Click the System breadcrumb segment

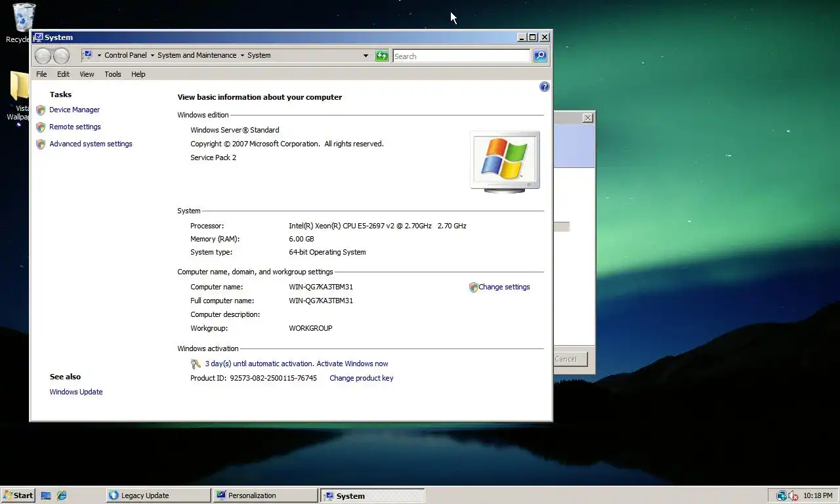tap(259, 55)
